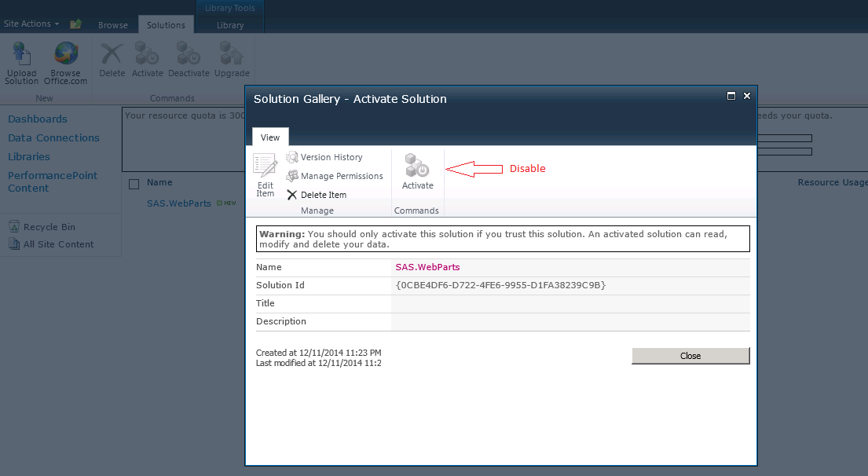Tick the select-all checkbox beside Name column
This screenshot has width=868, height=476.
[134, 184]
